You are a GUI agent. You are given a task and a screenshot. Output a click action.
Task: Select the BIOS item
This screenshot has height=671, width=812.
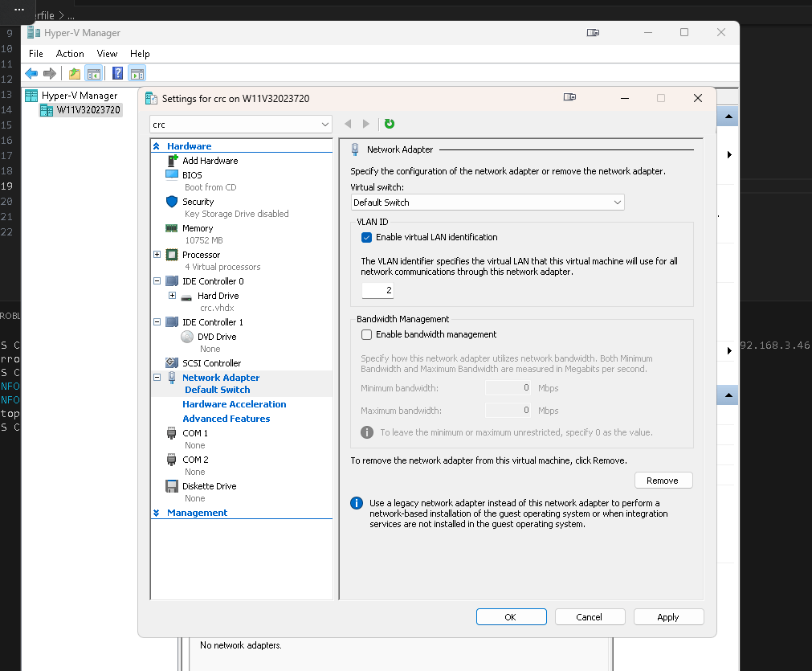point(192,175)
